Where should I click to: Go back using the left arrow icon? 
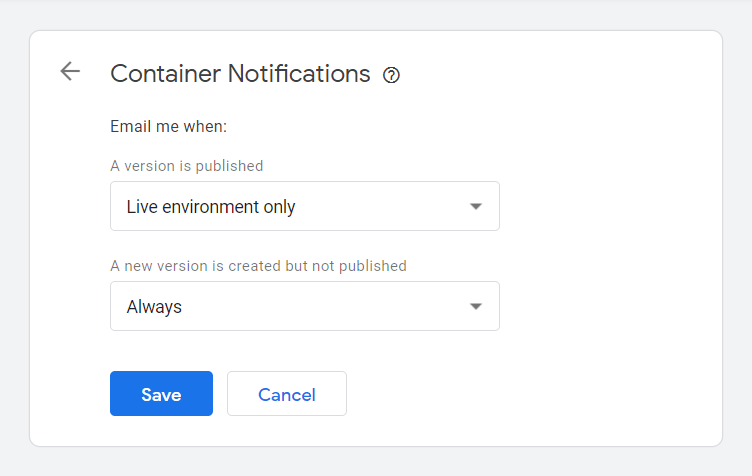coord(70,71)
